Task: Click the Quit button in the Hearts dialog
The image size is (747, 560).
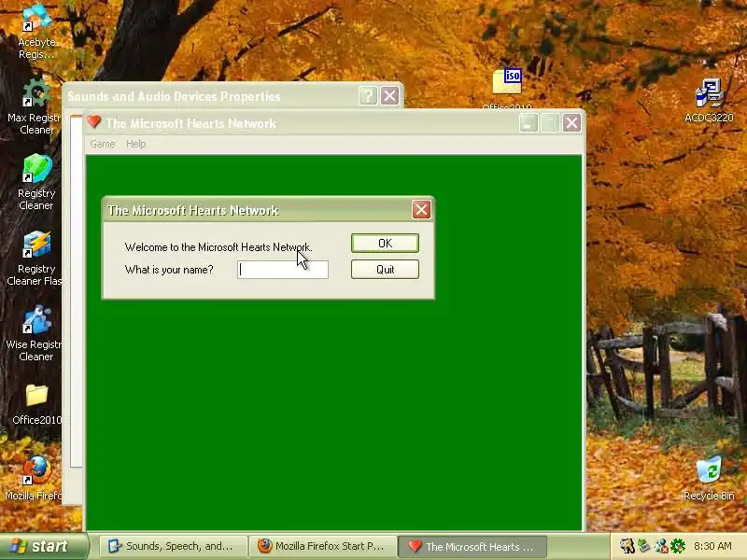Action: [385, 270]
